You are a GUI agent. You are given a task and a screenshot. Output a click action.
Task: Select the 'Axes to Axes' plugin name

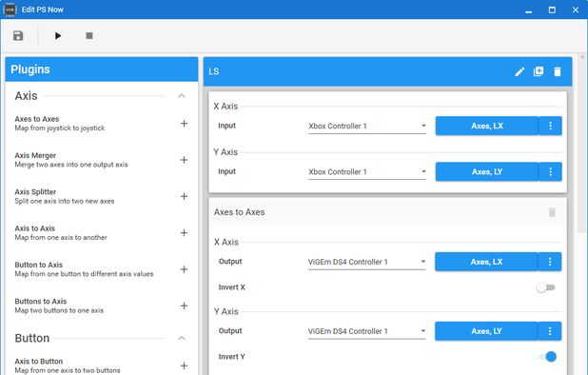tap(37, 119)
